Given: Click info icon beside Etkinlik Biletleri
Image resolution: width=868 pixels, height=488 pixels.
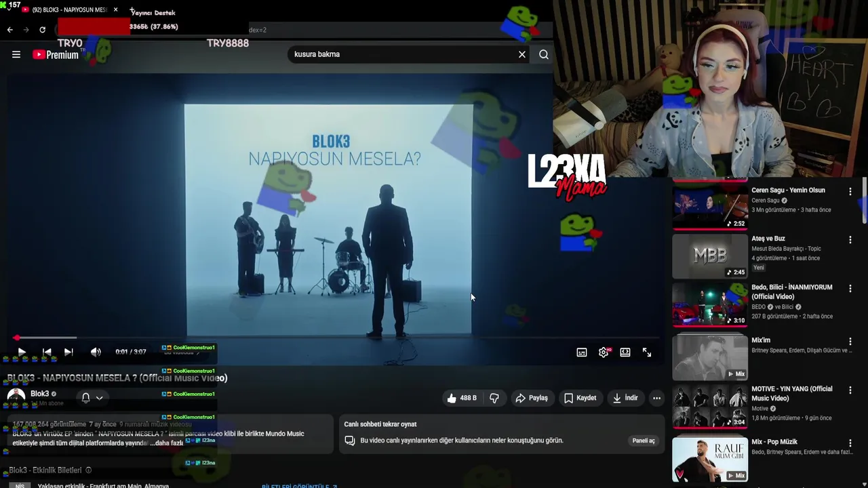Looking at the screenshot, I should pos(88,470).
